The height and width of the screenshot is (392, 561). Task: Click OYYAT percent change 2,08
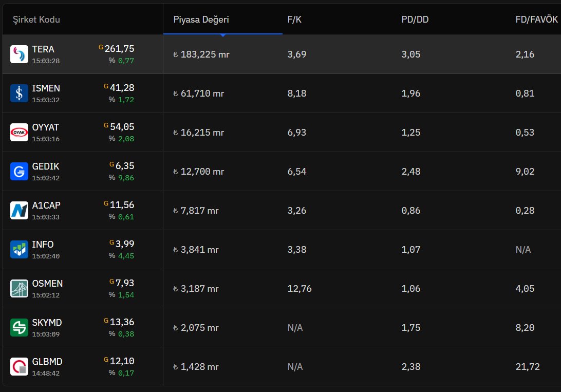(x=126, y=139)
